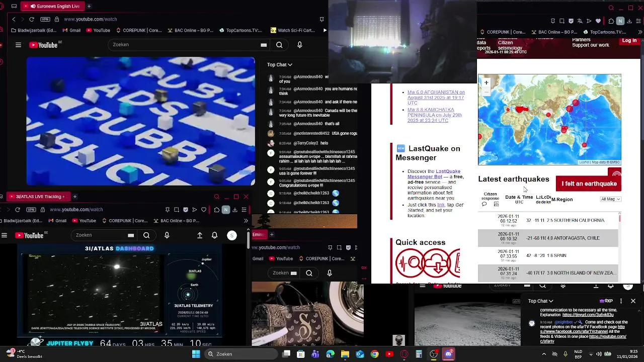Show hidden system tray icons

tap(543, 354)
